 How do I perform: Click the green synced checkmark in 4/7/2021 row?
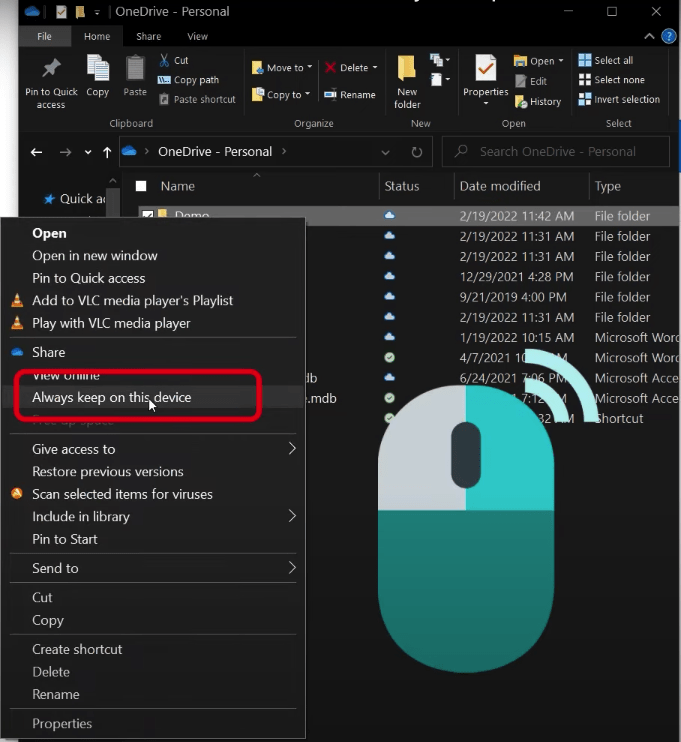tap(389, 357)
